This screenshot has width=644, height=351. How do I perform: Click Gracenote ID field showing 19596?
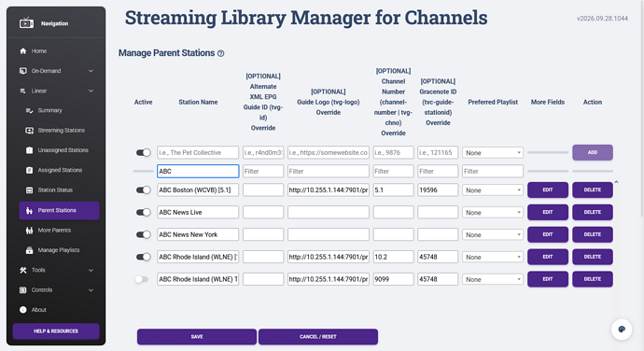[x=438, y=190]
